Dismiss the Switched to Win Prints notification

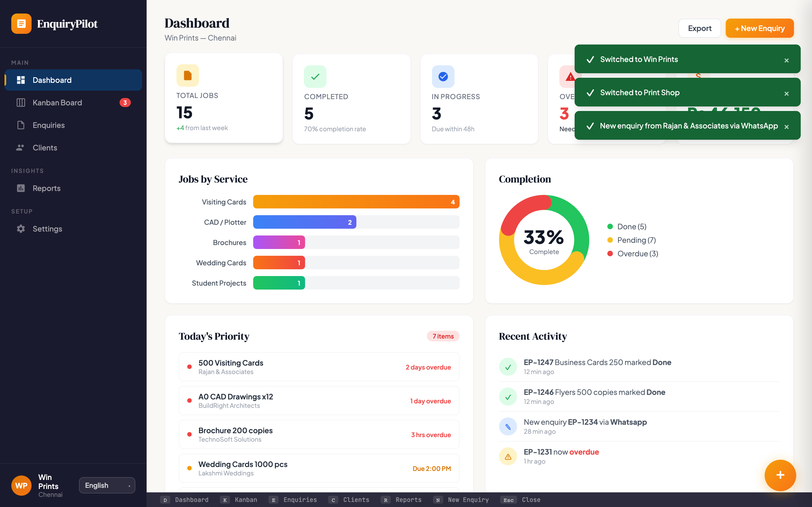pos(787,60)
